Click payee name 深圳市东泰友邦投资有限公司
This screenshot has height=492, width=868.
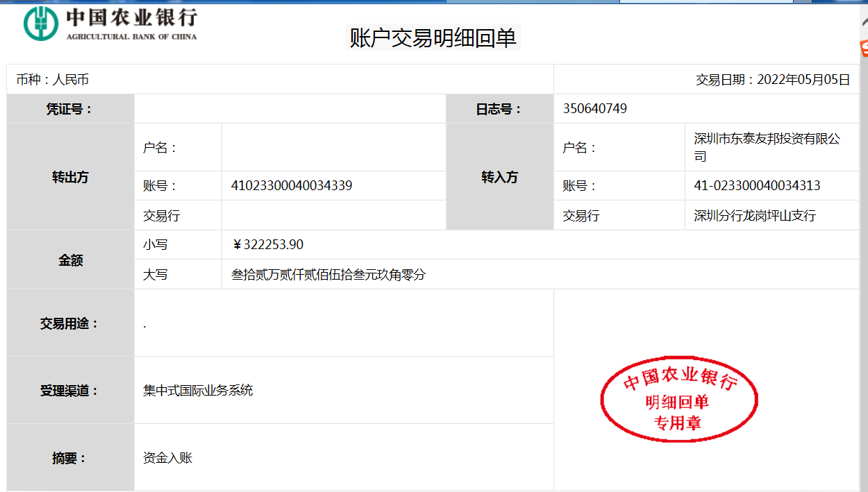click(767, 147)
